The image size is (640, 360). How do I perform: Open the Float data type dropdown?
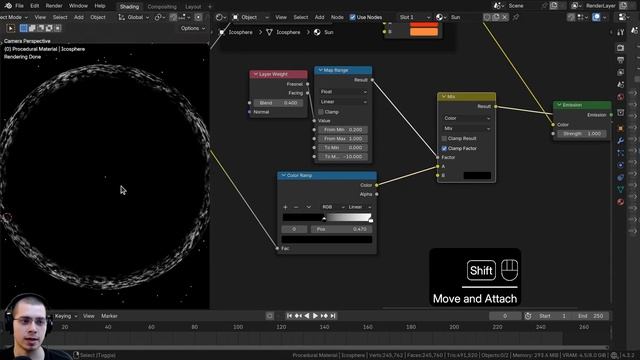coord(343,92)
